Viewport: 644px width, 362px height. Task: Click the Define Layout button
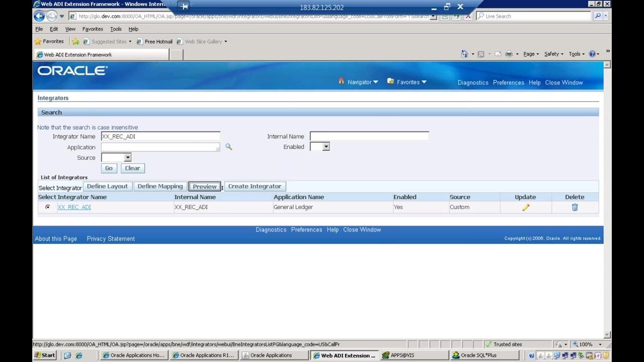[x=107, y=187]
